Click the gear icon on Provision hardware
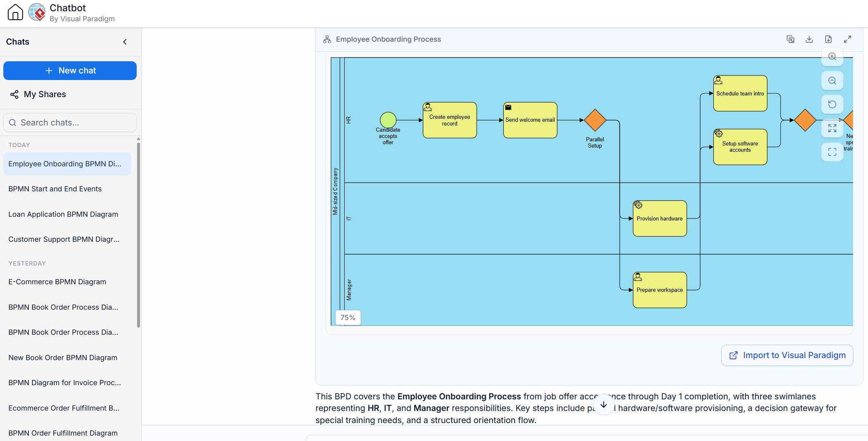 click(x=638, y=205)
